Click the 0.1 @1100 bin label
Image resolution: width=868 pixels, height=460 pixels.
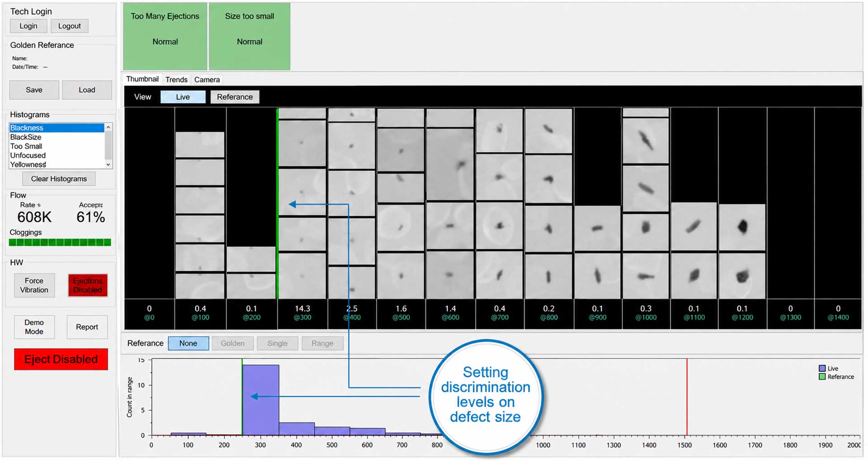tap(694, 313)
